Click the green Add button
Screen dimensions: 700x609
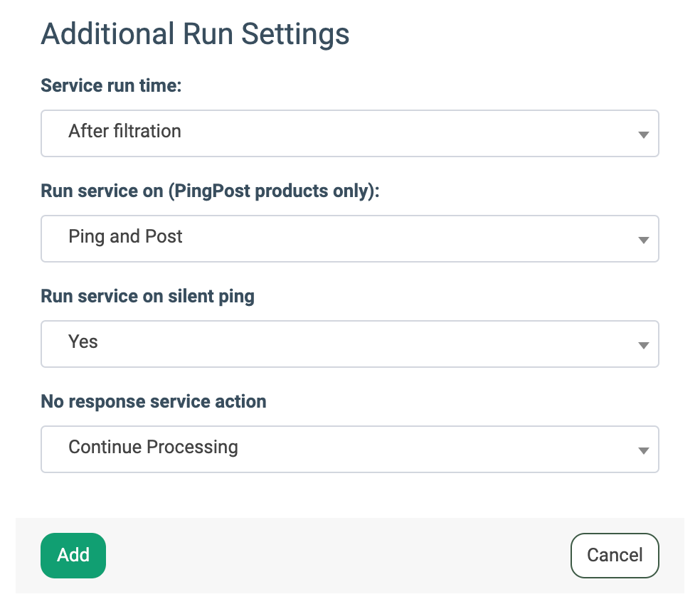73,556
